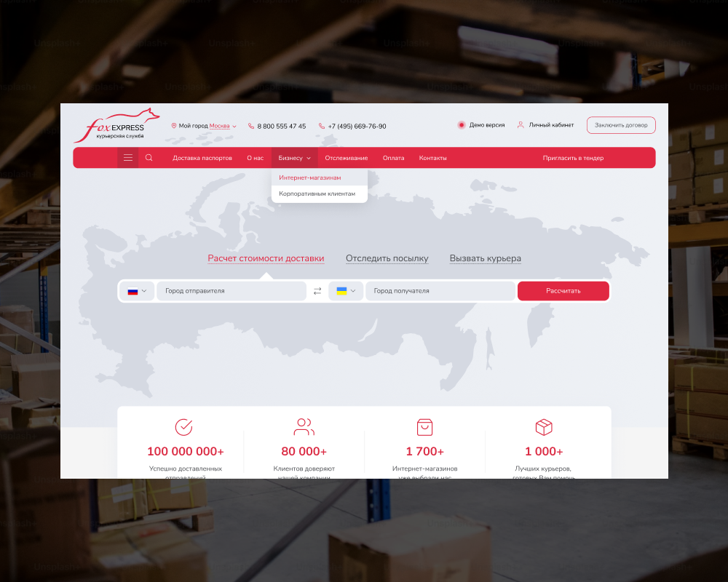Image resolution: width=728 pixels, height=582 pixels.
Task: Click the Рассчитать button
Action: coord(563,291)
